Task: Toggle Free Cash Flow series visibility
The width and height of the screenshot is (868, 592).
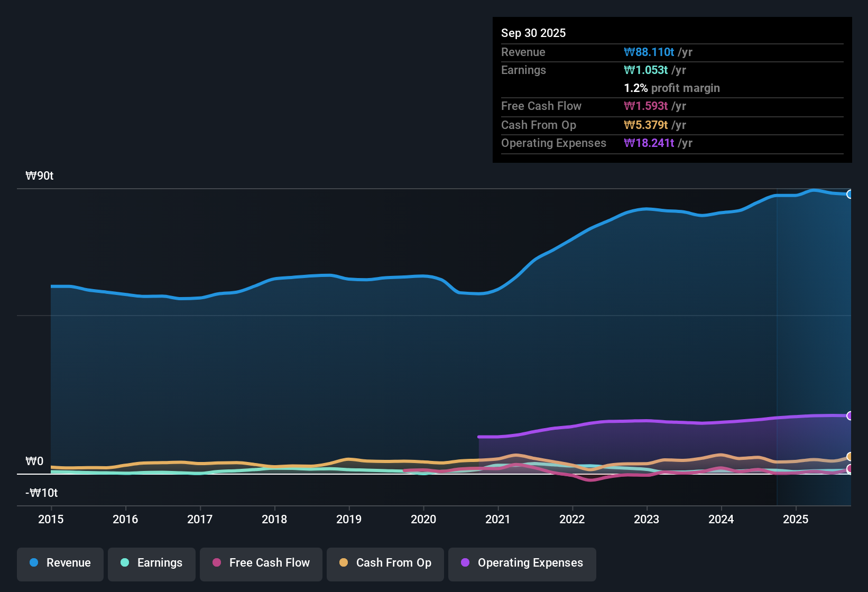Action: click(x=261, y=563)
